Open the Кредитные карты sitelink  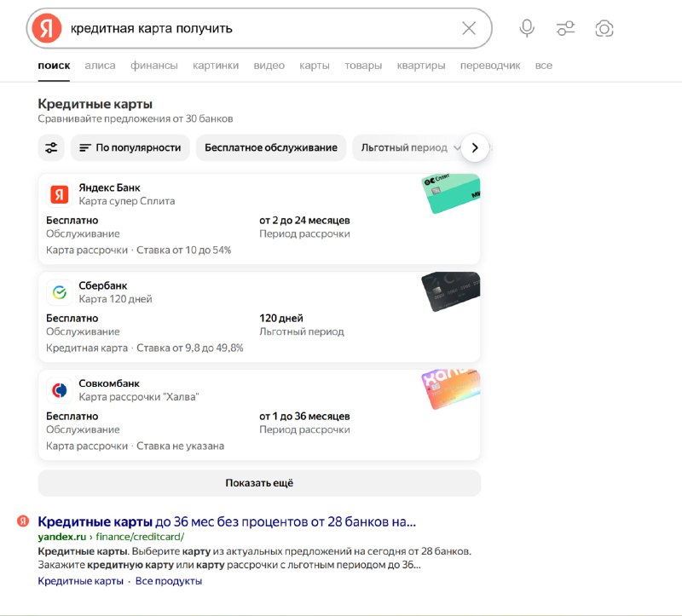[x=80, y=581]
